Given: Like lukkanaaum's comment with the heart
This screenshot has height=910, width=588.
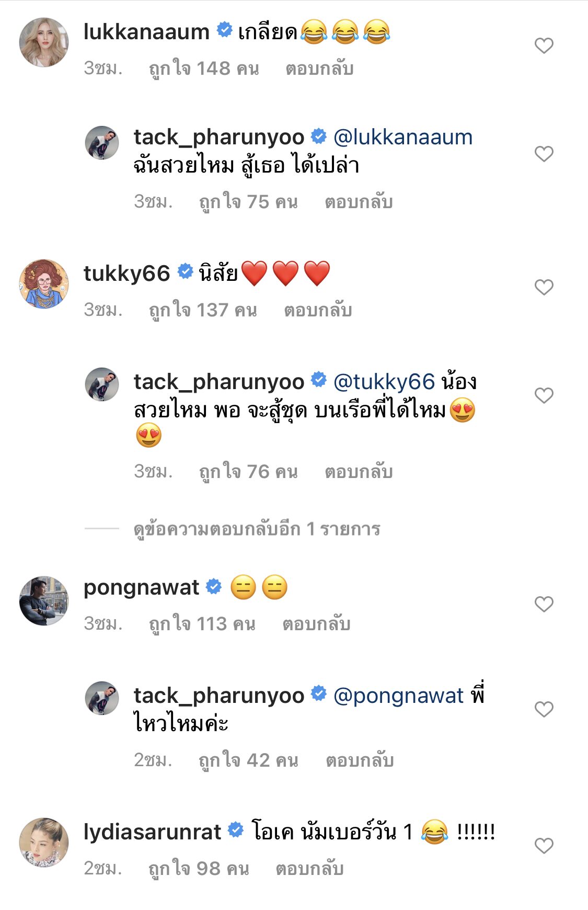Looking at the screenshot, I should tap(544, 46).
